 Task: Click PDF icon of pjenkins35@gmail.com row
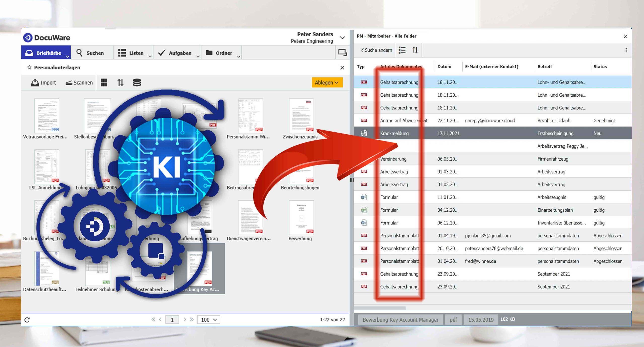pyautogui.click(x=364, y=235)
